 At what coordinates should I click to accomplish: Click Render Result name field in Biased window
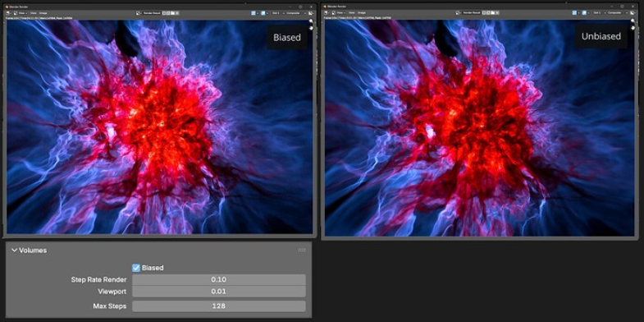(x=152, y=13)
